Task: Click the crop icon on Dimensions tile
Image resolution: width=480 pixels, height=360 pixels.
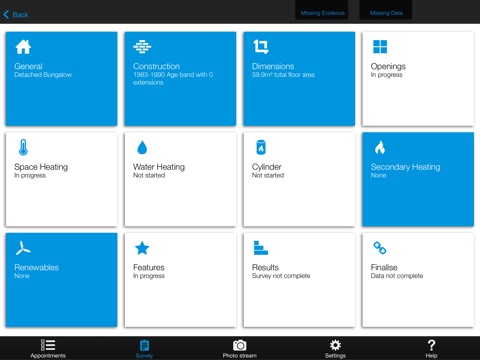Action: tap(261, 47)
